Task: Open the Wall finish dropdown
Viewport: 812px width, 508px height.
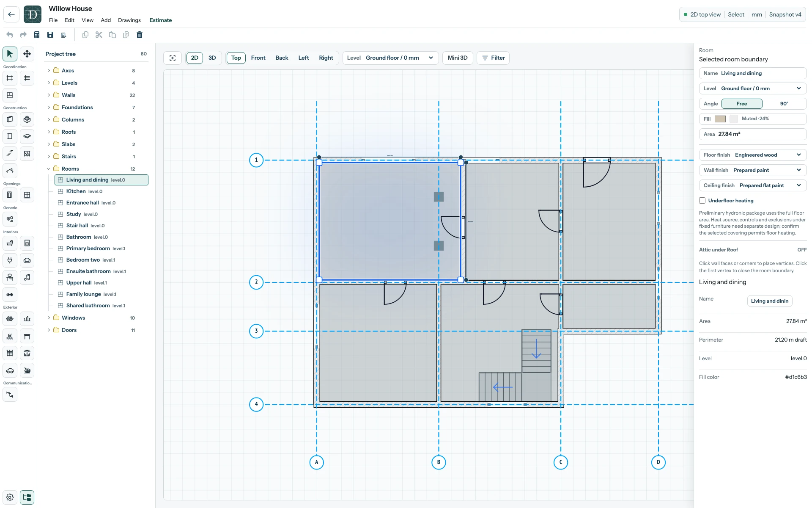Action: 753,170
